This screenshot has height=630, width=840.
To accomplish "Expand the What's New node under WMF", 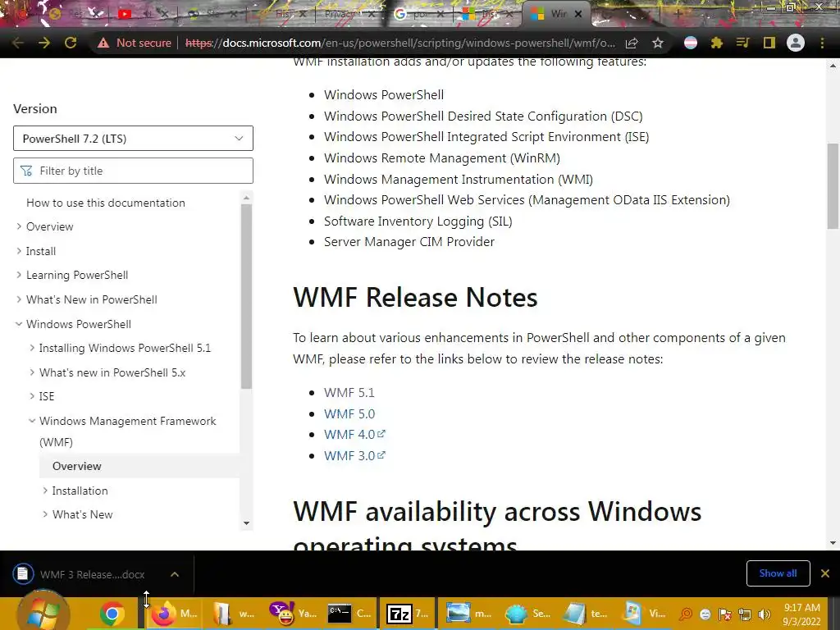I will coord(45,515).
